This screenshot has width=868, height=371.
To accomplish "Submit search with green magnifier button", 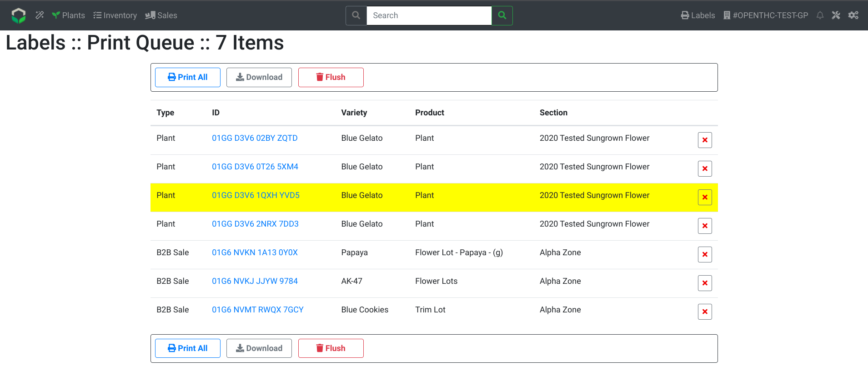I will pyautogui.click(x=502, y=15).
